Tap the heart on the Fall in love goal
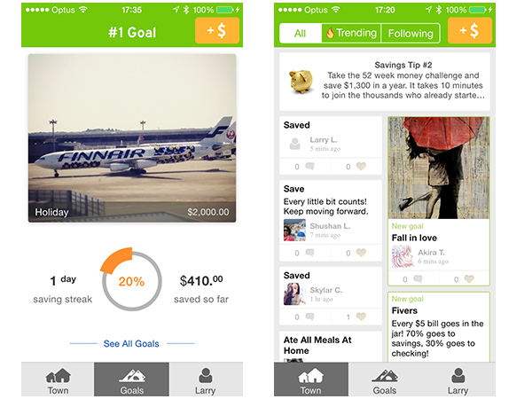 point(469,279)
